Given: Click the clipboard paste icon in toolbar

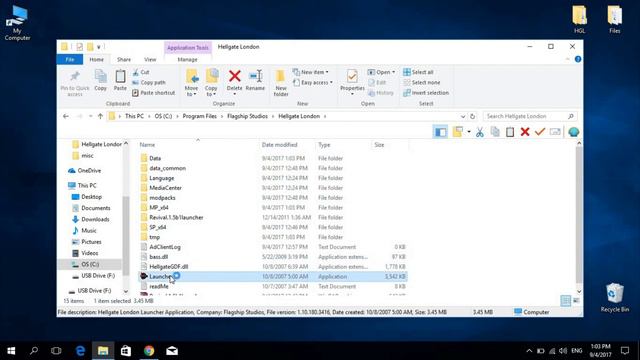Looking at the screenshot, I should (x=510, y=132).
